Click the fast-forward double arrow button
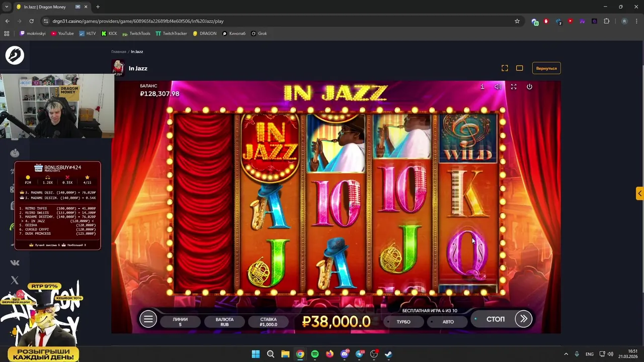This screenshot has height=362, width=644. [523, 319]
